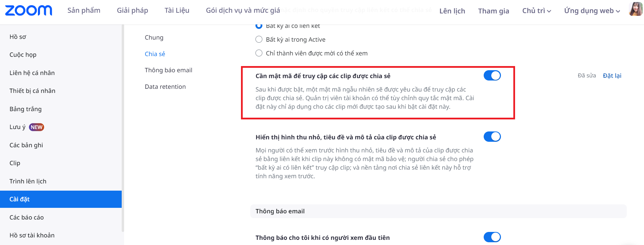The width and height of the screenshot is (644, 245).
Task: Toggle password requirement for shared clips
Action: click(x=492, y=76)
